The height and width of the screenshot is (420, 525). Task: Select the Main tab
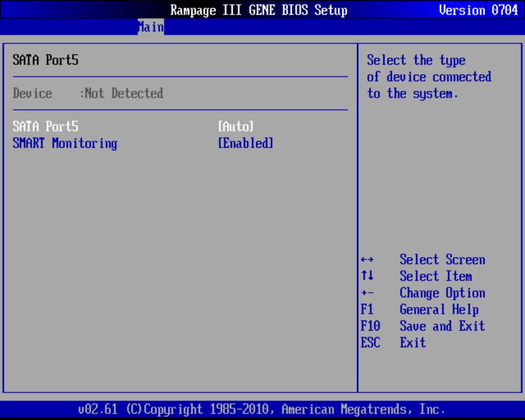point(150,27)
